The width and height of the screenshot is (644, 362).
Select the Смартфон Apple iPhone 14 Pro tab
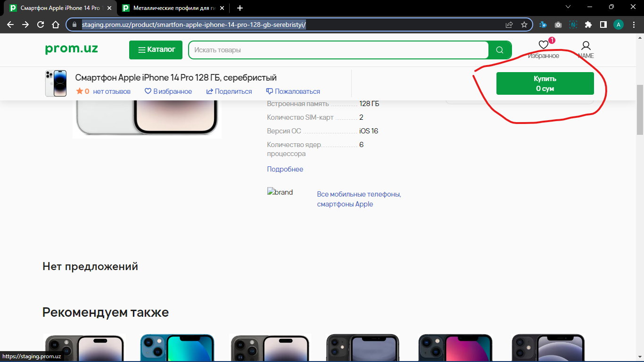[x=61, y=8]
